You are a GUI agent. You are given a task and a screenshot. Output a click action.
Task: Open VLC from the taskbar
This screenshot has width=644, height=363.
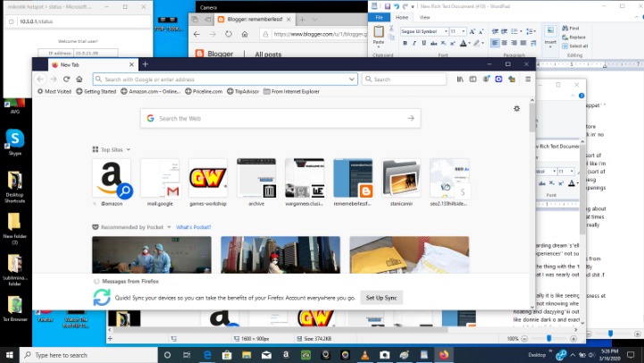tap(364, 355)
